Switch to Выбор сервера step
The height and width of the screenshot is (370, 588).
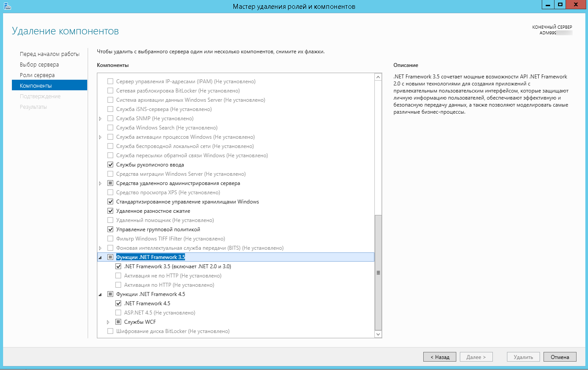click(x=39, y=65)
